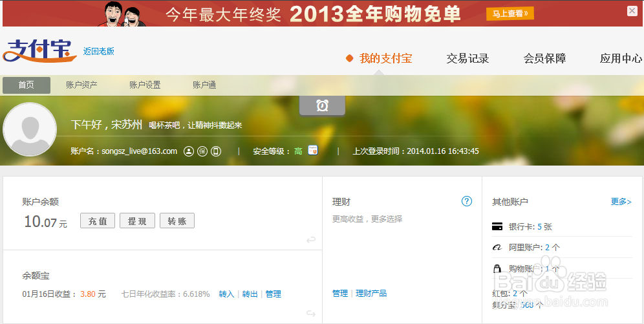Click the last login time text

click(x=416, y=151)
